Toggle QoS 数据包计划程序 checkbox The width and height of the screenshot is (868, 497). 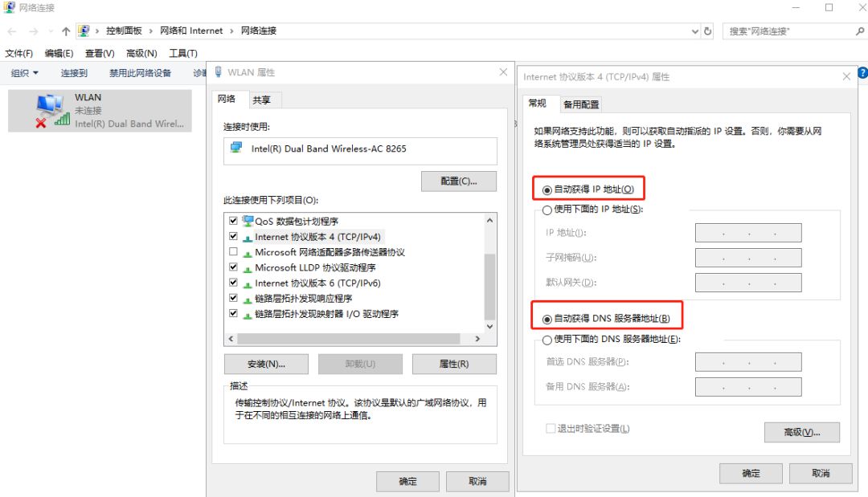click(233, 221)
